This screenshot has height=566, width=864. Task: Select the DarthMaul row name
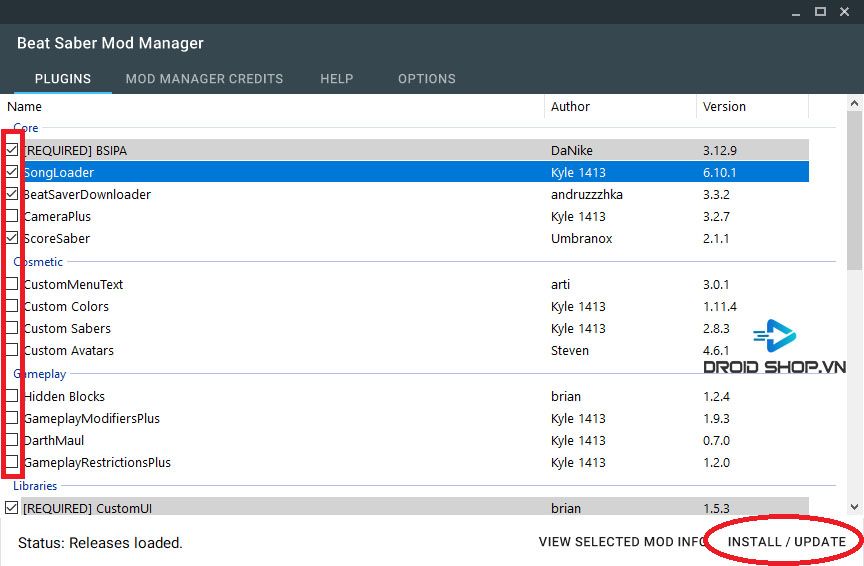[x=53, y=440]
